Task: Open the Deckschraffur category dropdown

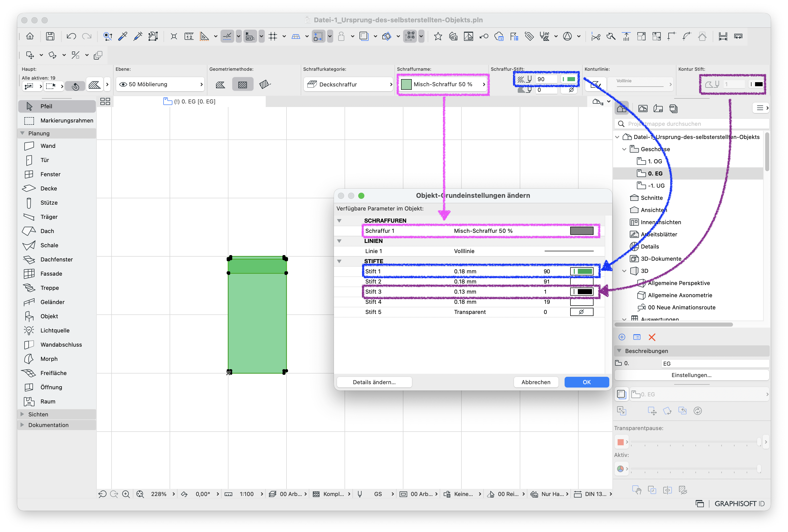Action: [x=348, y=84]
